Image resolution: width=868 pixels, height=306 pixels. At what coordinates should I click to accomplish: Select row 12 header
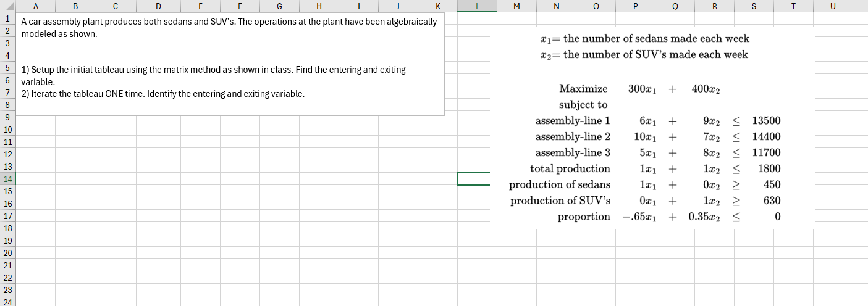pyautogui.click(x=7, y=154)
